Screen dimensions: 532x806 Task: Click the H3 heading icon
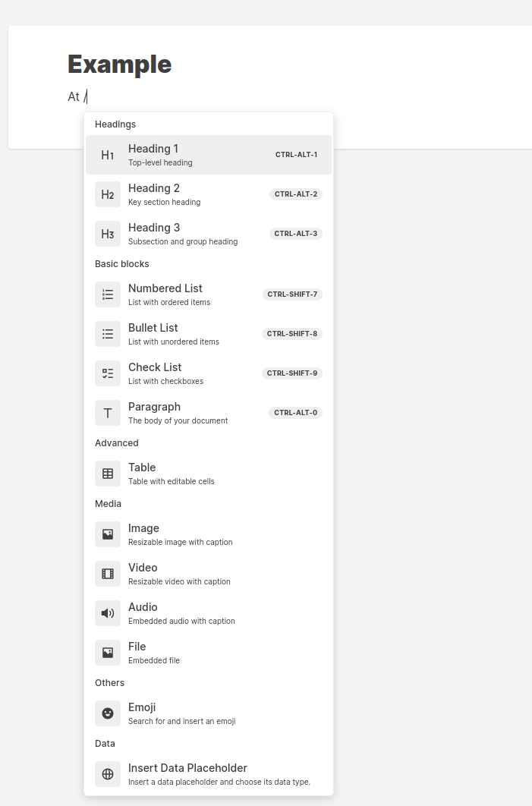(108, 234)
